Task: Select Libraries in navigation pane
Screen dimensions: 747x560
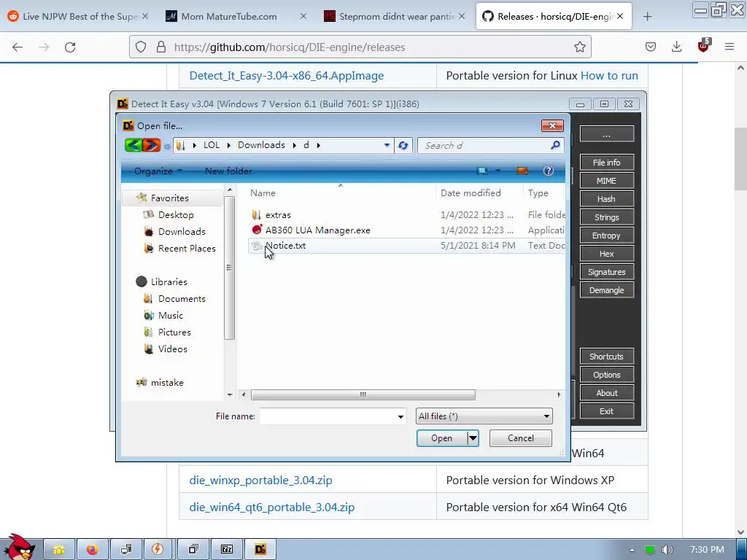Action: pos(169,282)
